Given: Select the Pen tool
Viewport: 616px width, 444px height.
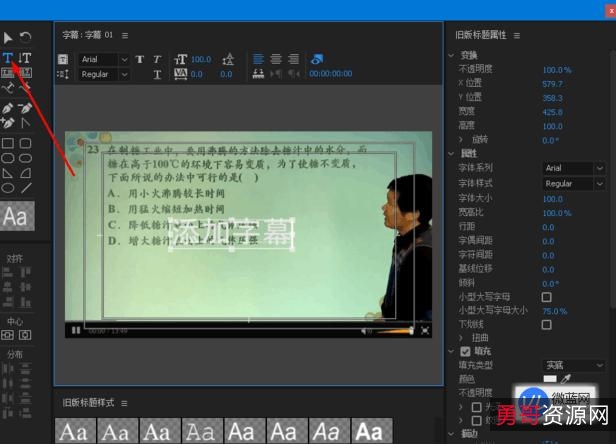Looking at the screenshot, I should (x=8, y=107).
